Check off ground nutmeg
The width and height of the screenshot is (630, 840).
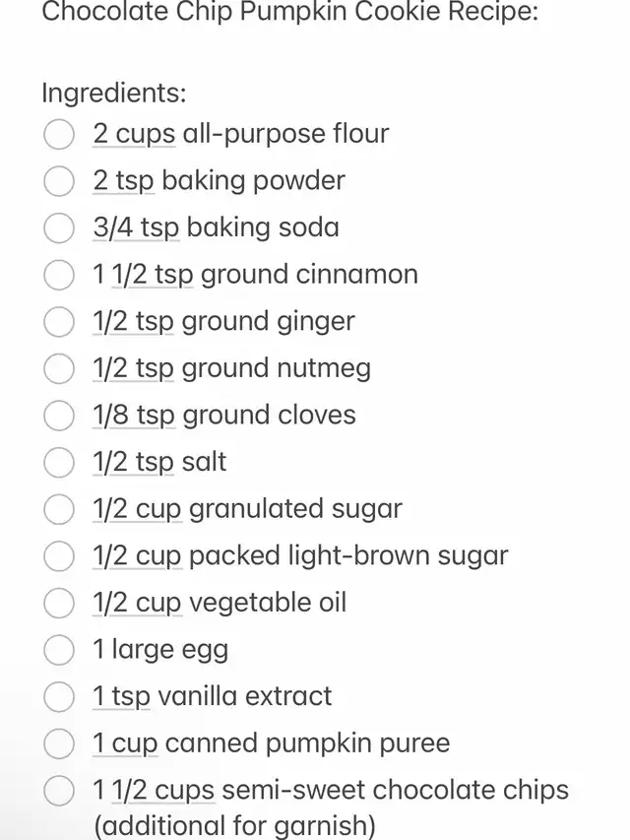coord(59,368)
